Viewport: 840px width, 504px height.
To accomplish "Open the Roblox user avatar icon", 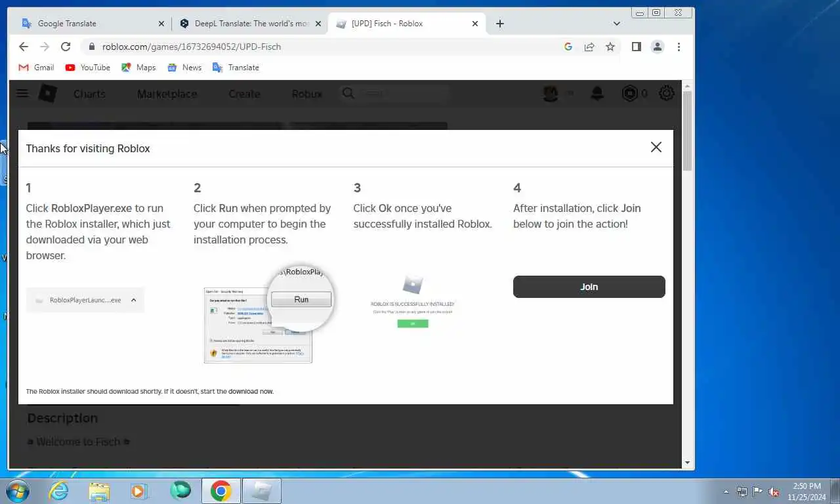I will (x=551, y=94).
